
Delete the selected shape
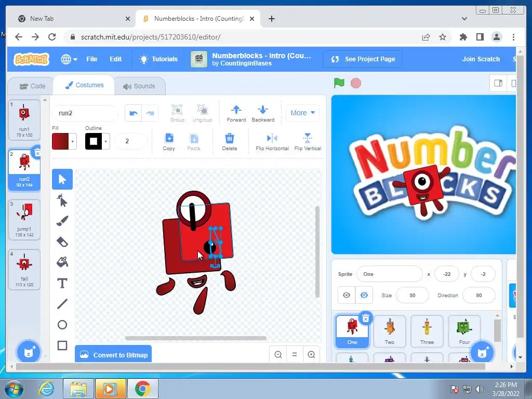click(229, 142)
